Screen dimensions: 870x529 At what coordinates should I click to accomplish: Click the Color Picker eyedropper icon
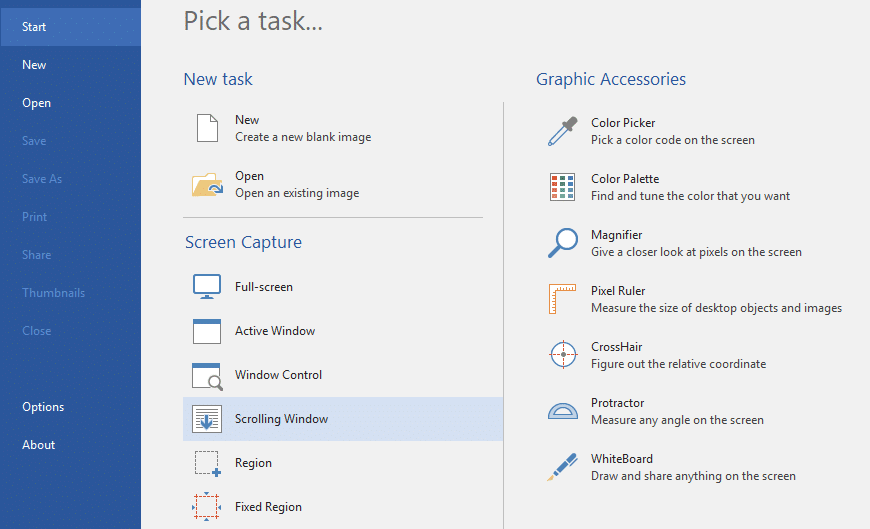[x=563, y=131]
